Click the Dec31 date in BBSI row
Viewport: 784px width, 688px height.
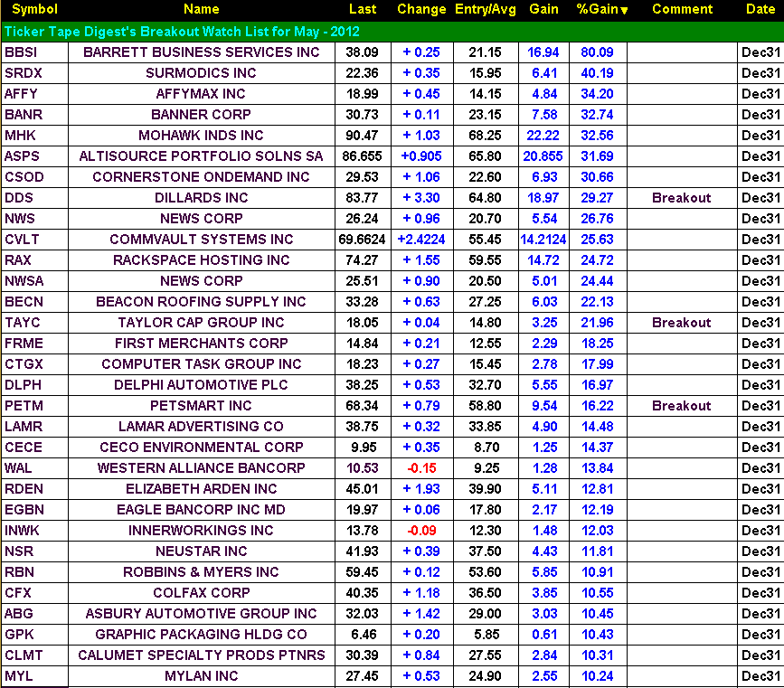click(x=760, y=52)
